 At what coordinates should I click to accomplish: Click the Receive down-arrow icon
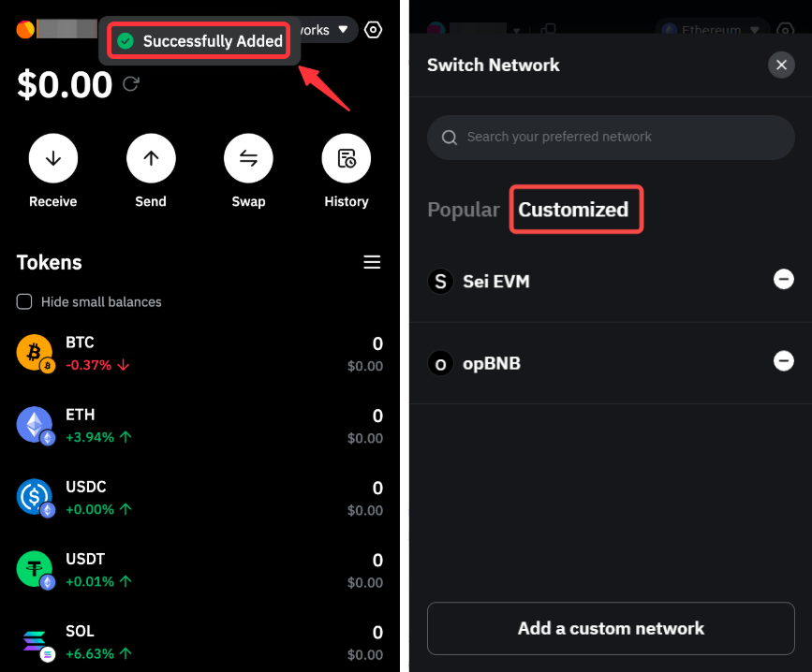pyautogui.click(x=53, y=158)
